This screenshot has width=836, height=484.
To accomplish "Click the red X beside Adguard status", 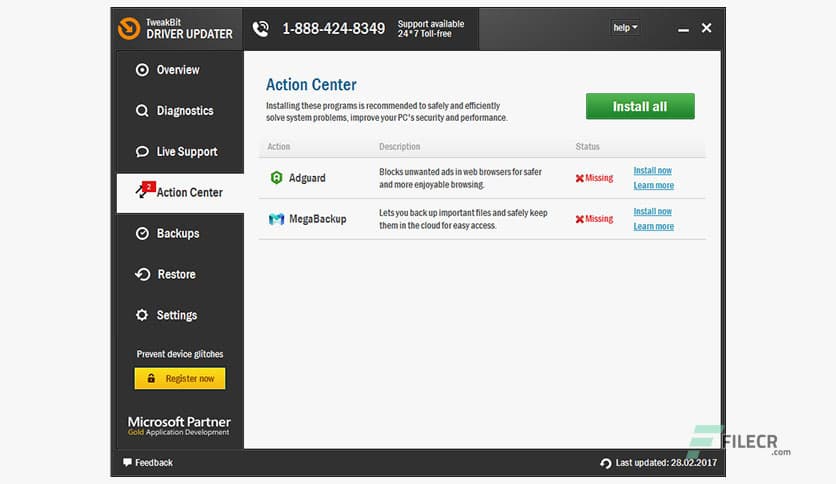I will coord(580,178).
